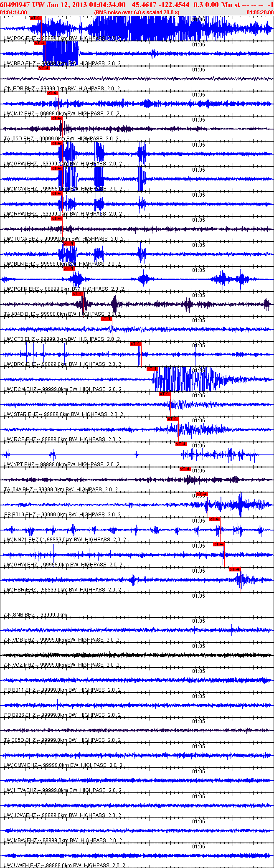Select the pick flag on UW.GHW trace
Image resolution: width=274 pixels, height=868 pixels.
click(218, 544)
